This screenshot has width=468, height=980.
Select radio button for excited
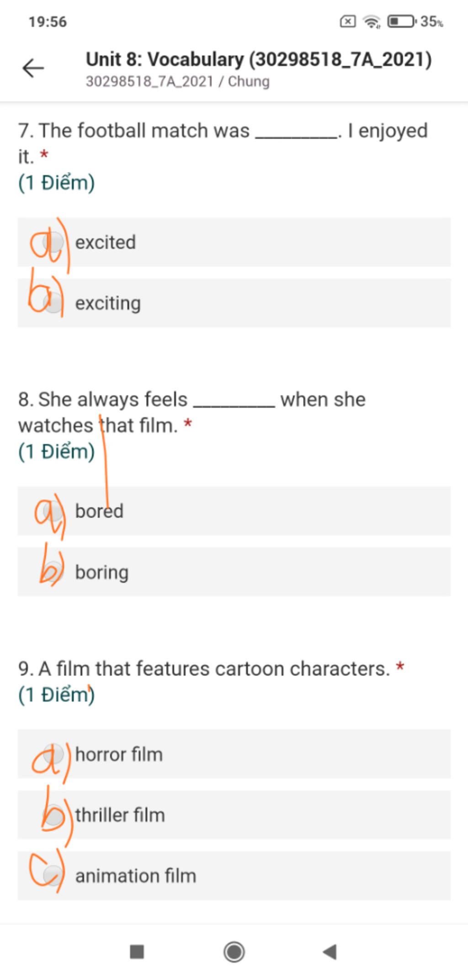click(x=53, y=242)
